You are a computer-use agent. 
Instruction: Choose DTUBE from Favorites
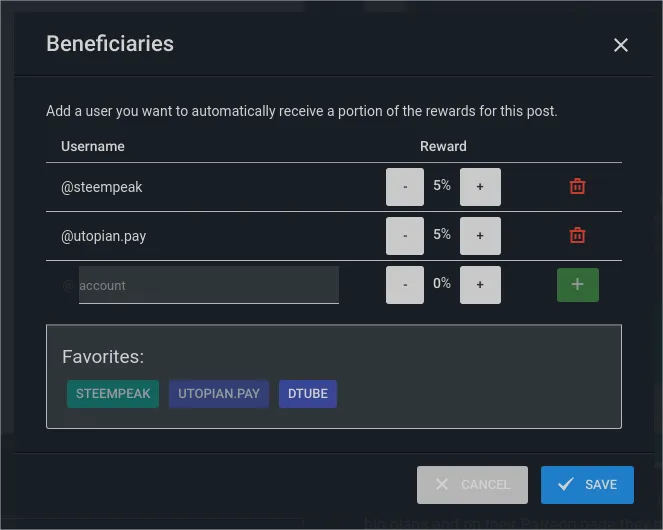308,394
